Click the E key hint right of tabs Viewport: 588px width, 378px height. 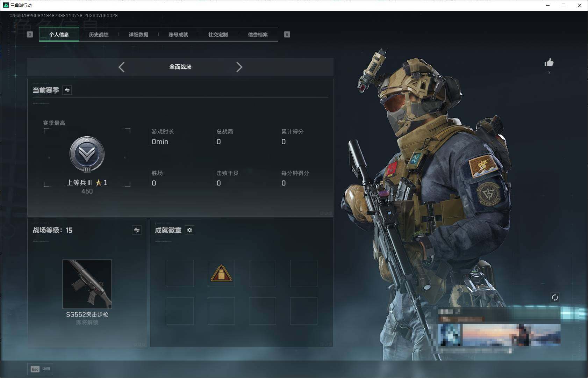pyautogui.click(x=287, y=34)
